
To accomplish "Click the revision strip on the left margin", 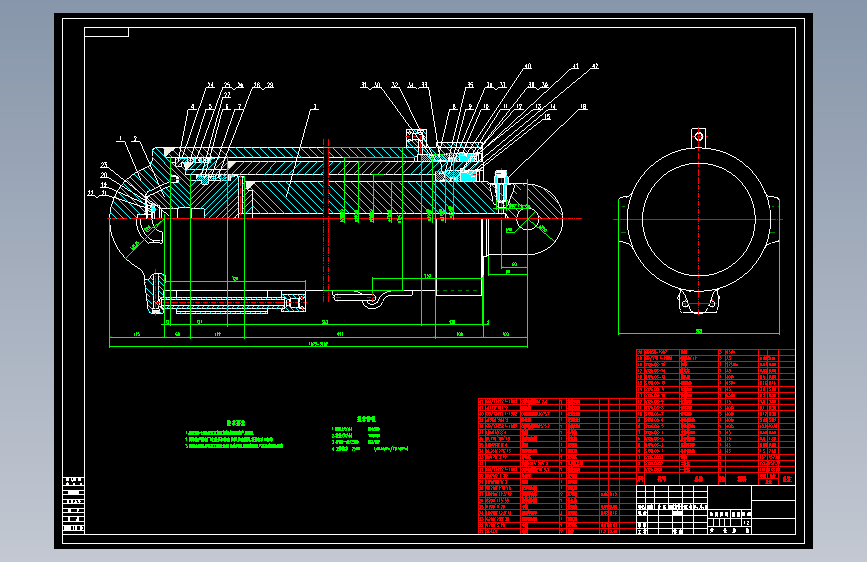I will click(74, 505).
